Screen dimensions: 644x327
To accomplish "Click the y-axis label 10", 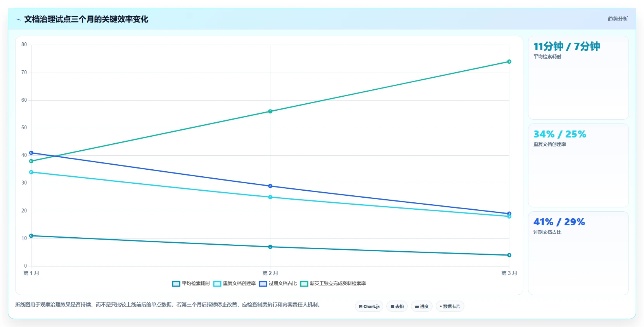I will click(x=24, y=238).
